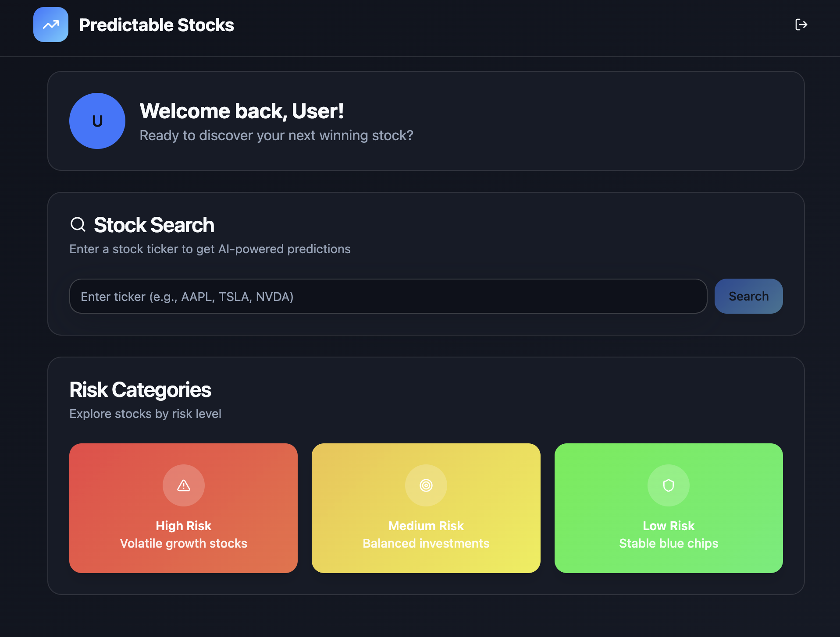Click the trending-up app logo icon

(x=51, y=25)
